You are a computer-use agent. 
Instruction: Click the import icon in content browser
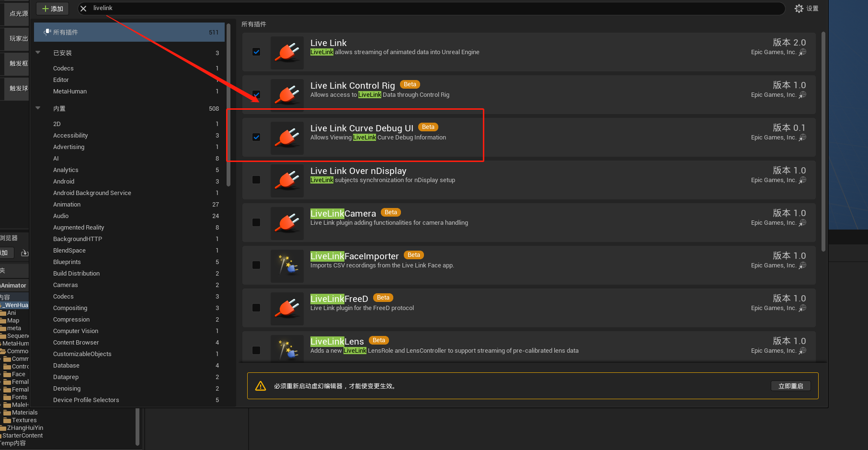pyautogui.click(x=24, y=253)
